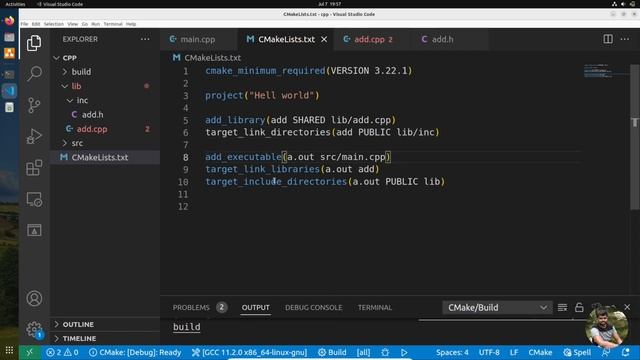640x360 pixels.
Task: Change indentation via Spaces: 4
Action: click(x=452, y=353)
